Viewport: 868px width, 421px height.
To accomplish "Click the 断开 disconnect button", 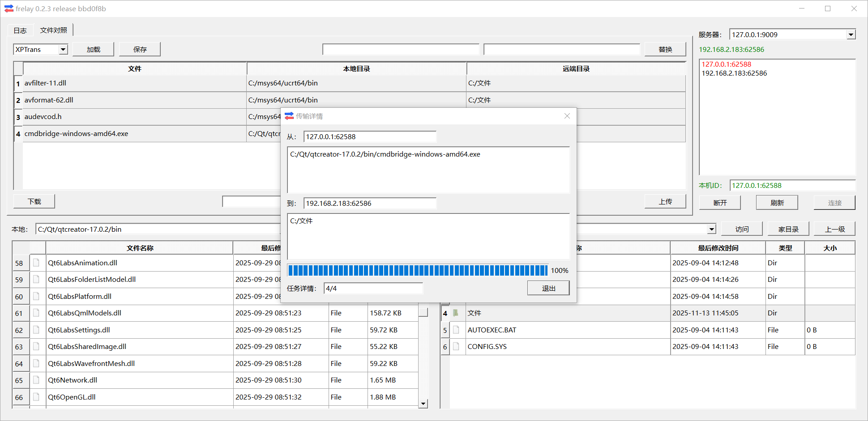I will coord(720,203).
